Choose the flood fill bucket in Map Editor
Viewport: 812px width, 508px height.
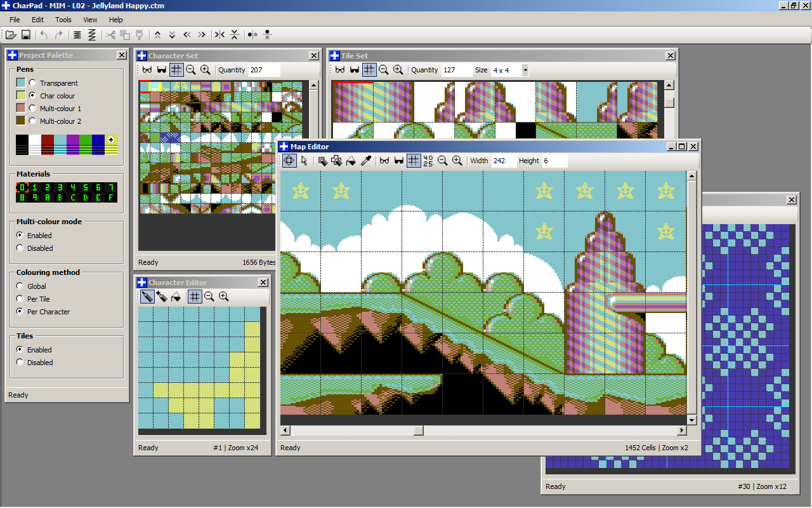(351, 161)
